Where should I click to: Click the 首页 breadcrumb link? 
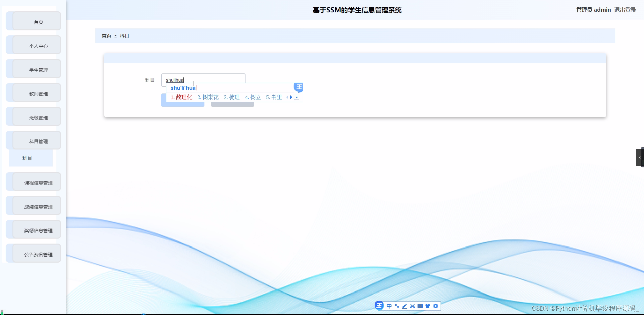tap(106, 35)
